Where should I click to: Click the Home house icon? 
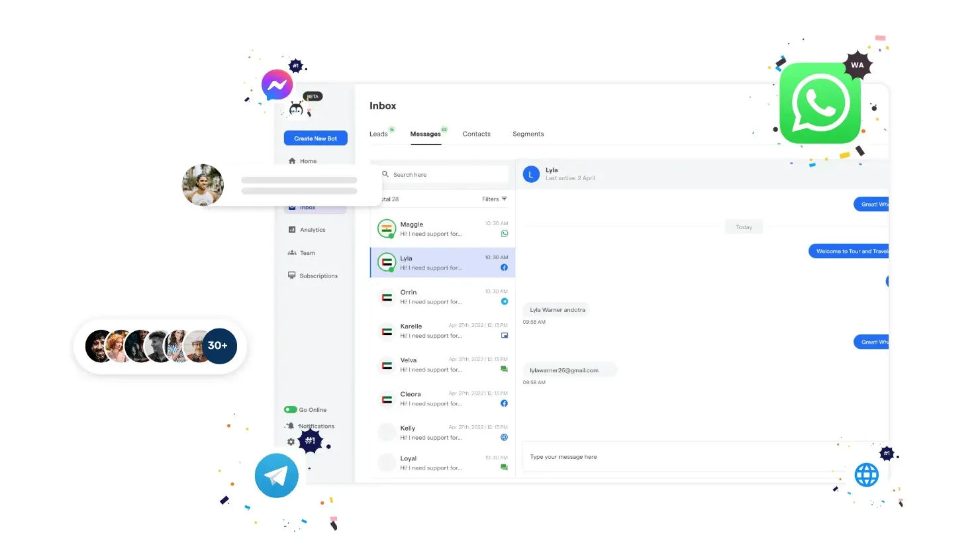pos(292,161)
